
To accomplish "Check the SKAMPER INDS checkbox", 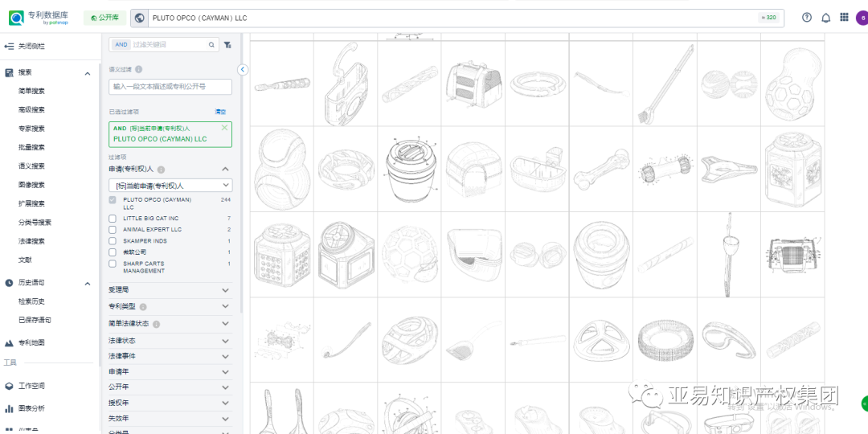I will [113, 241].
